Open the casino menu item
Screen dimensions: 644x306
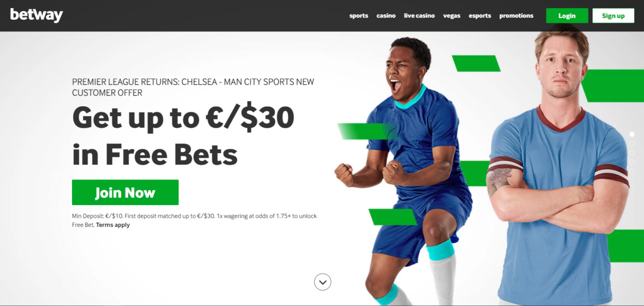[x=386, y=15]
